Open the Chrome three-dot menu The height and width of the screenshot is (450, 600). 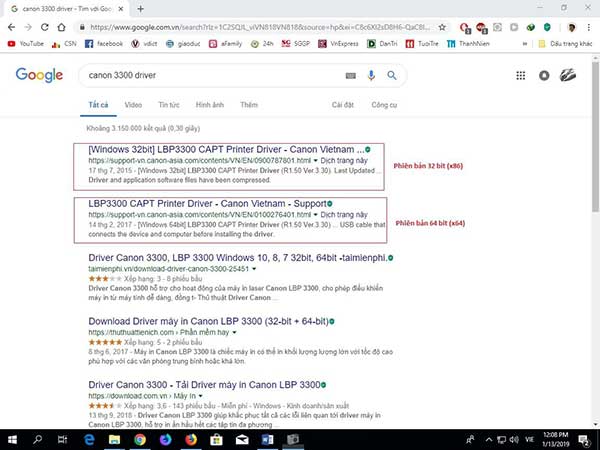tap(589, 27)
